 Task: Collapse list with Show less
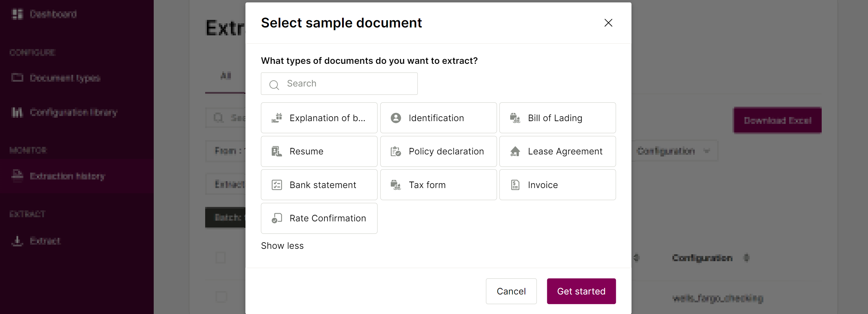click(x=282, y=246)
